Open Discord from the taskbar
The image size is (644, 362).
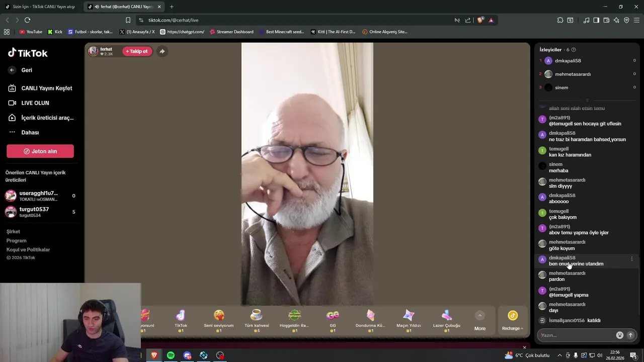pyautogui.click(x=187, y=355)
